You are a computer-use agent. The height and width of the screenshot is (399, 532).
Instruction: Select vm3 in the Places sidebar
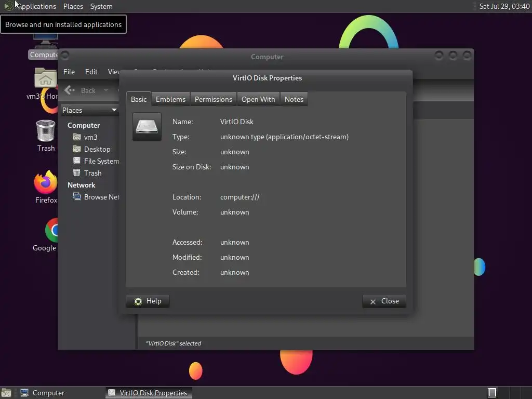[x=90, y=137]
